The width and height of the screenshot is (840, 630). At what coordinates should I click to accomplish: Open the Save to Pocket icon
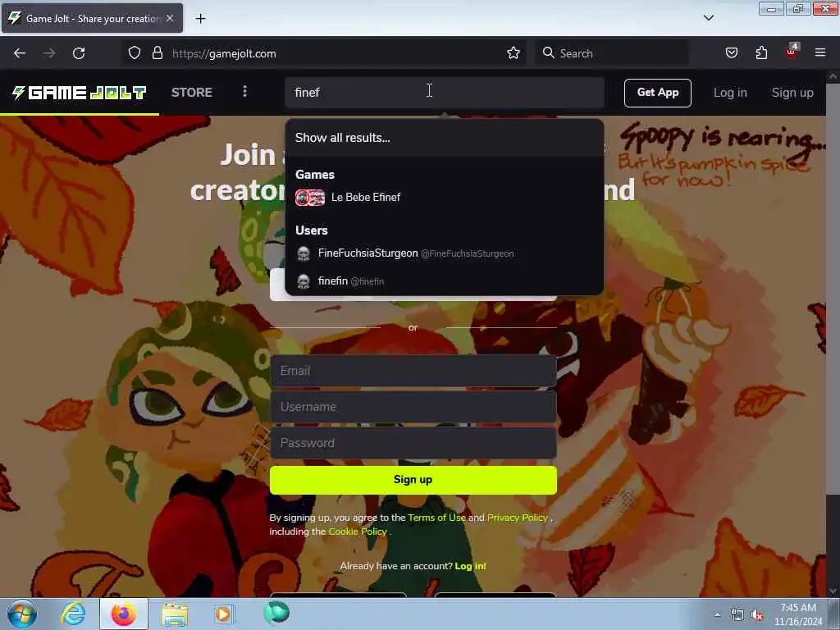click(x=731, y=53)
